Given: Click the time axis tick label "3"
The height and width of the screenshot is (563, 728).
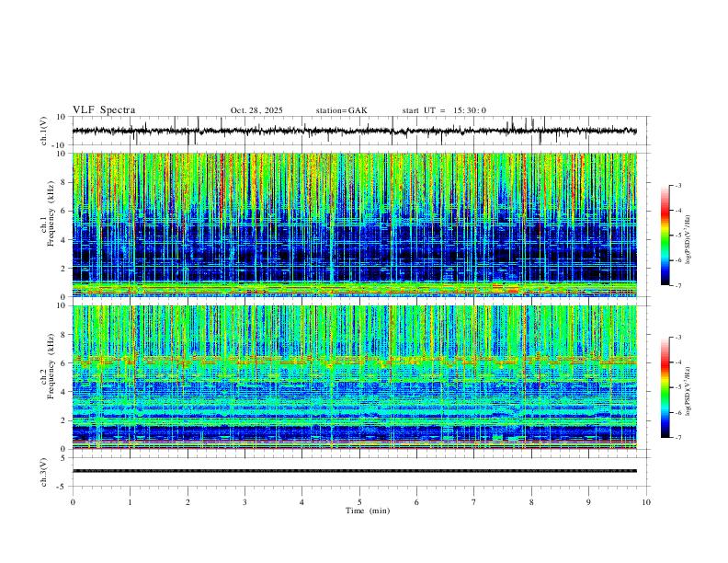Looking at the screenshot, I should point(245,502).
